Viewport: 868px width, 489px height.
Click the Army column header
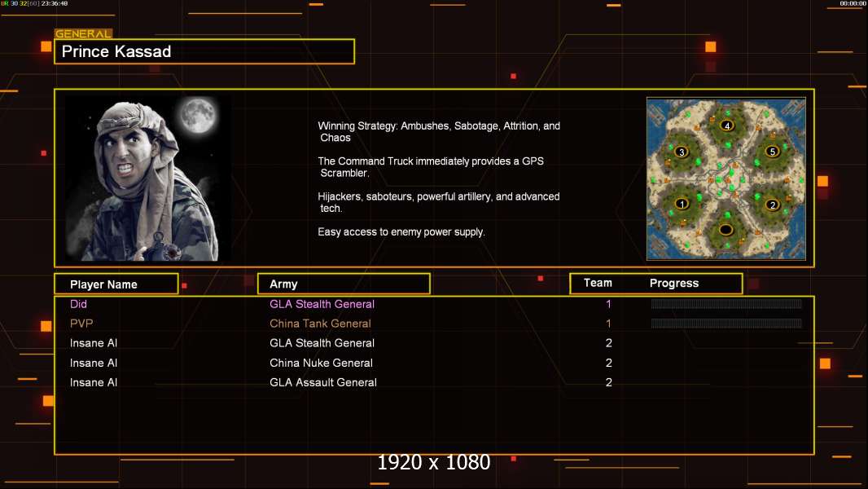[x=344, y=284]
